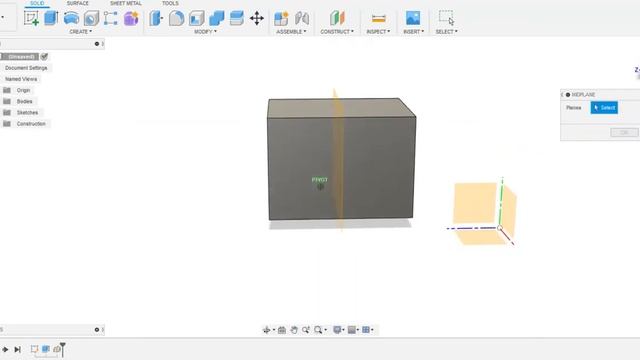The width and height of the screenshot is (640, 360).
Task: Open the SELECT dropdown menu
Action: coord(447,31)
